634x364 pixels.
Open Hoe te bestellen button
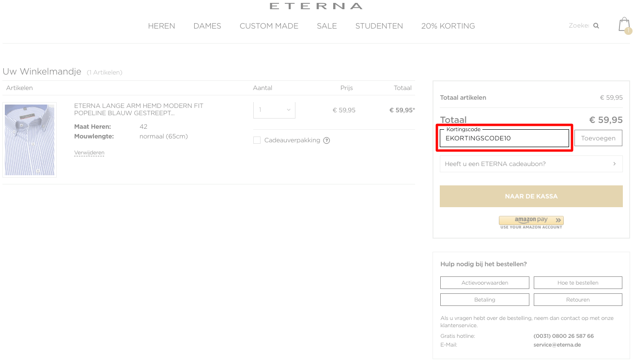578,283
